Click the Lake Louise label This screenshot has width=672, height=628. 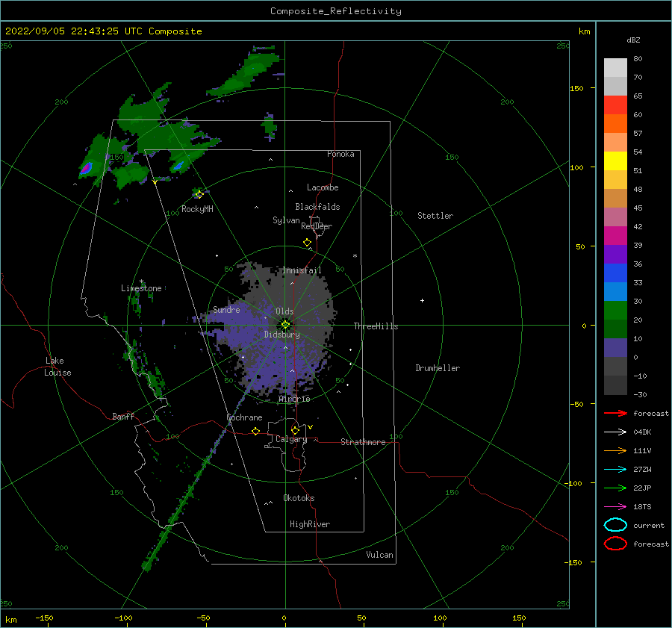click(57, 367)
